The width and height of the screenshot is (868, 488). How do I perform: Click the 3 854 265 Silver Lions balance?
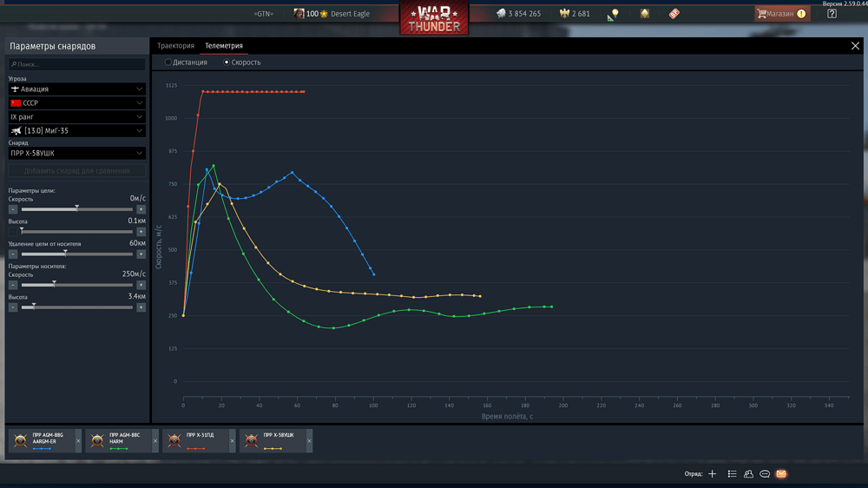pos(524,13)
